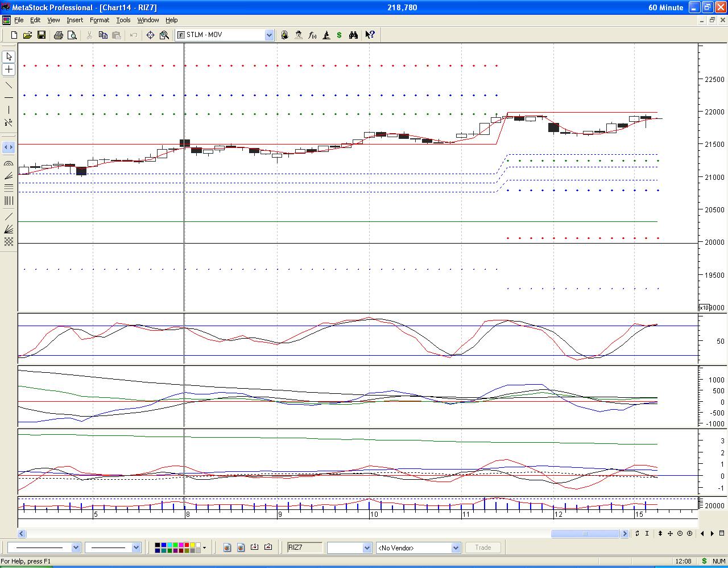
Task: Click the RIZ7 symbol field
Action: (304, 548)
